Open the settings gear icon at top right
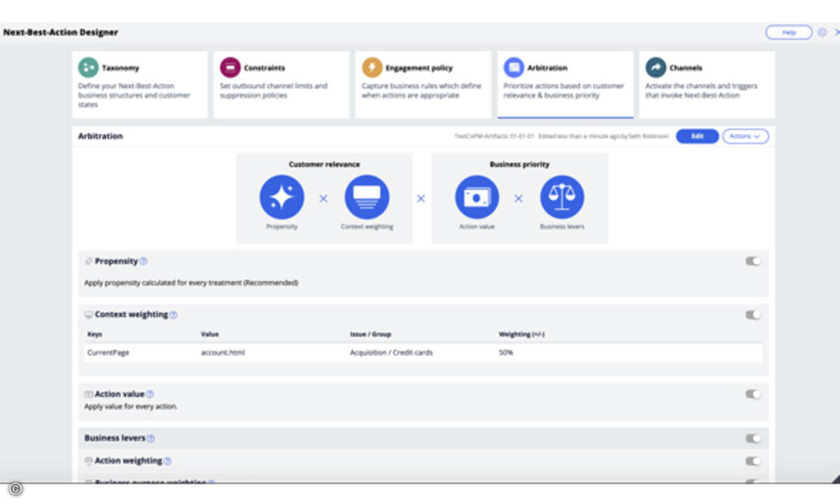The width and height of the screenshot is (840, 504). (822, 32)
